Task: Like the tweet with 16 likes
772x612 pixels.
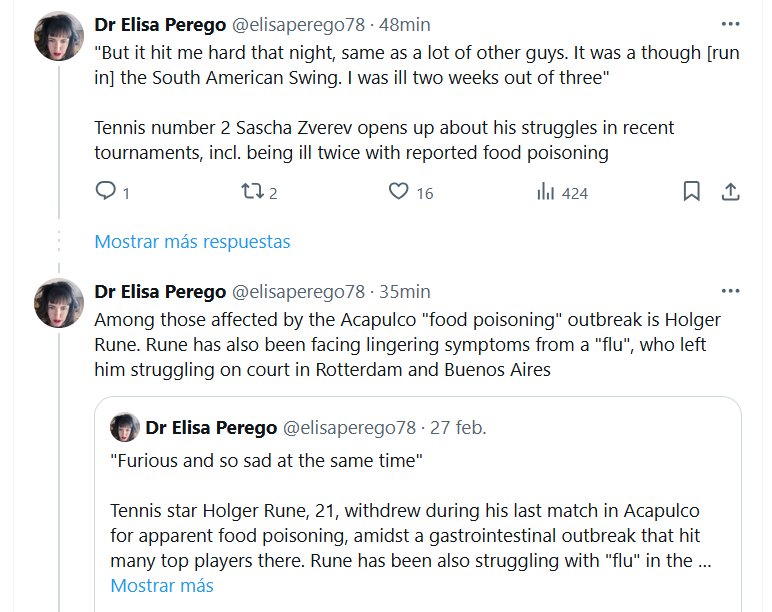Action: click(x=399, y=192)
